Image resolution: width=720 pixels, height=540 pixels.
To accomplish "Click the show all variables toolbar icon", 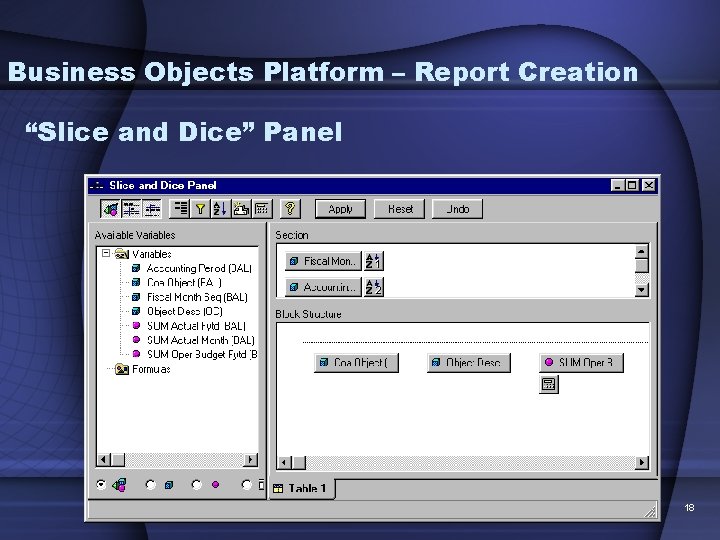I will (x=111, y=209).
